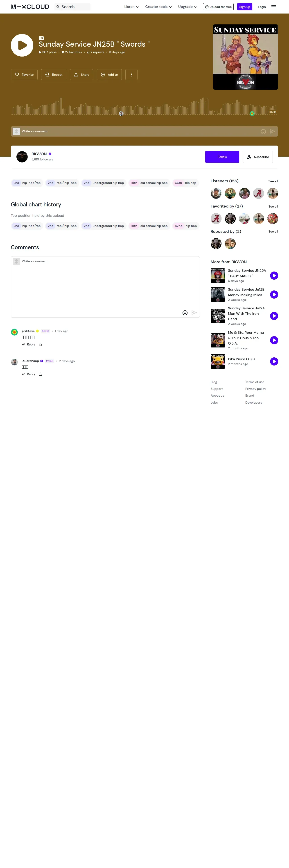The image size is (289, 868).
Task: Play Me & Stu, Your Mama mix
Action: point(274,340)
